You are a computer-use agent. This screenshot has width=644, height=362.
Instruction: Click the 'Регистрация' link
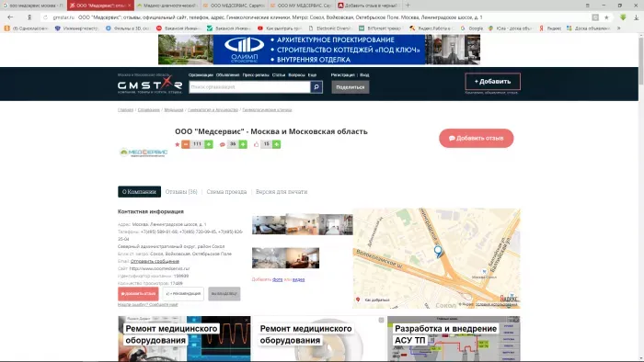tap(343, 75)
